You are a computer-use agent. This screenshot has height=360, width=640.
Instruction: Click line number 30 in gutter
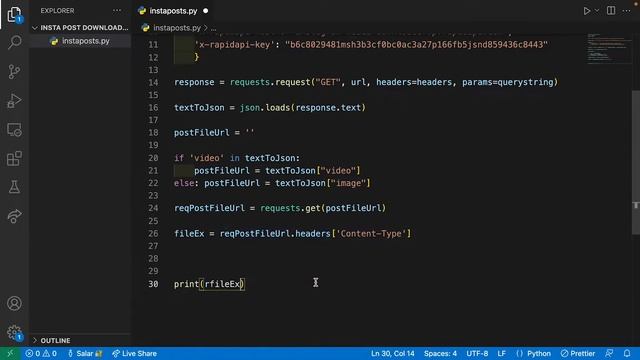pyautogui.click(x=153, y=284)
